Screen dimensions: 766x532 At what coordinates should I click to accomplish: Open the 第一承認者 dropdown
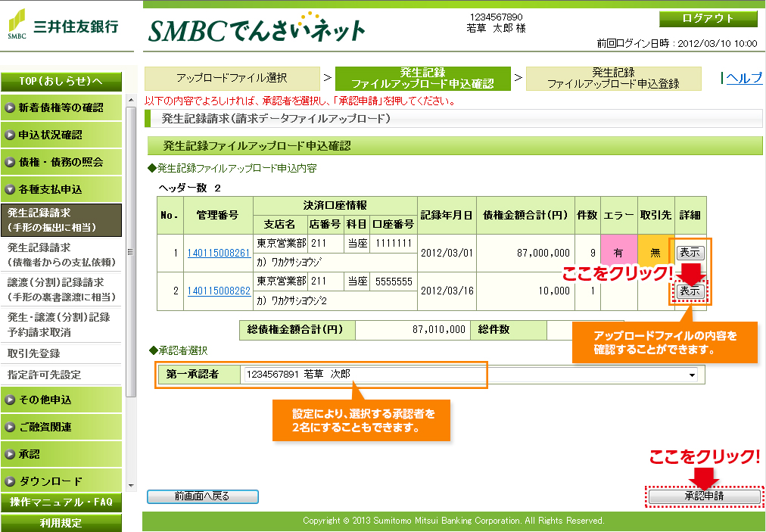point(469,375)
